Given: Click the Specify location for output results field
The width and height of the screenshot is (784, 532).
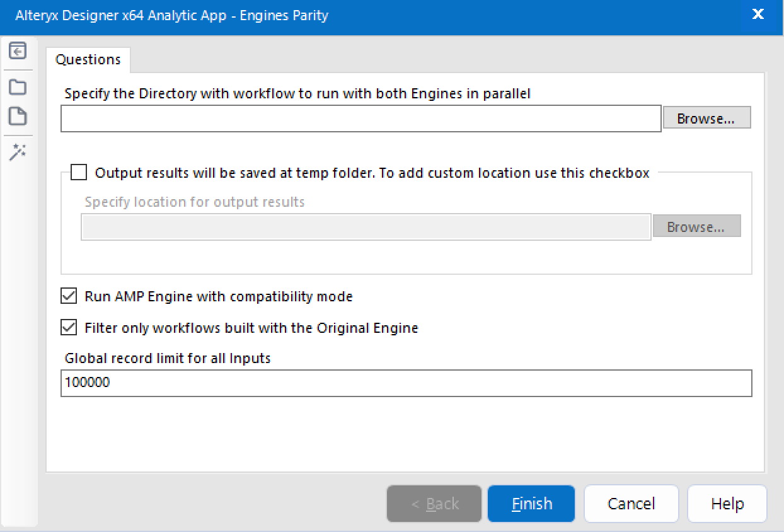Looking at the screenshot, I should click(366, 226).
